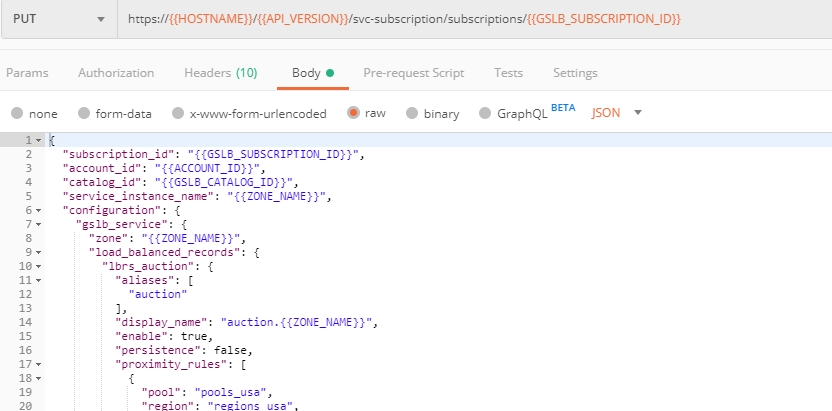This screenshot has width=832, height=411.
Task: Click the "enable" key on line 15
Action: [142, 336]
